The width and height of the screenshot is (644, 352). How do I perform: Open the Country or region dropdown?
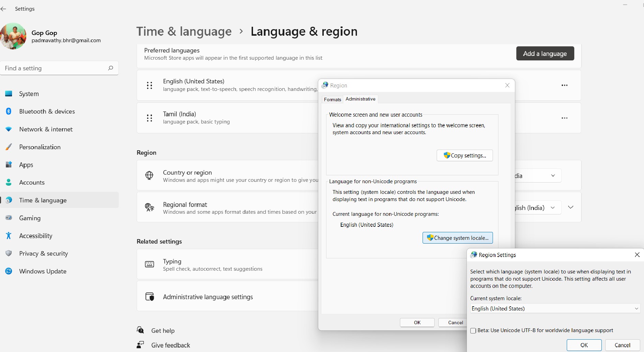coord(538,176)
